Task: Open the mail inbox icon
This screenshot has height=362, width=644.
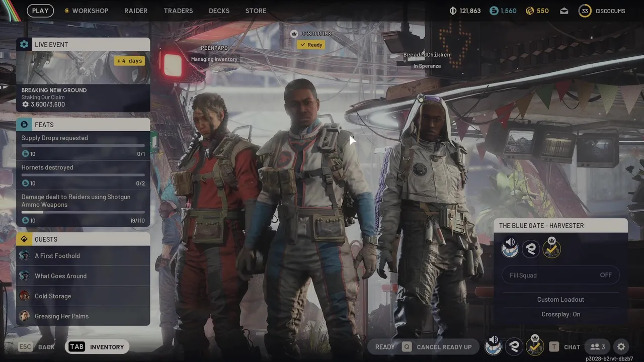Action: [x=564, y=11]
